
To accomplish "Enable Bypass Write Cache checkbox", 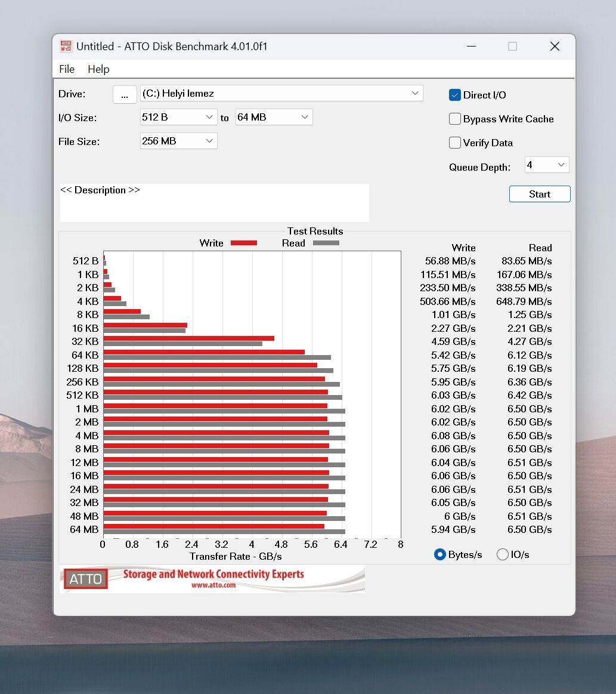I will coord(454,119).
